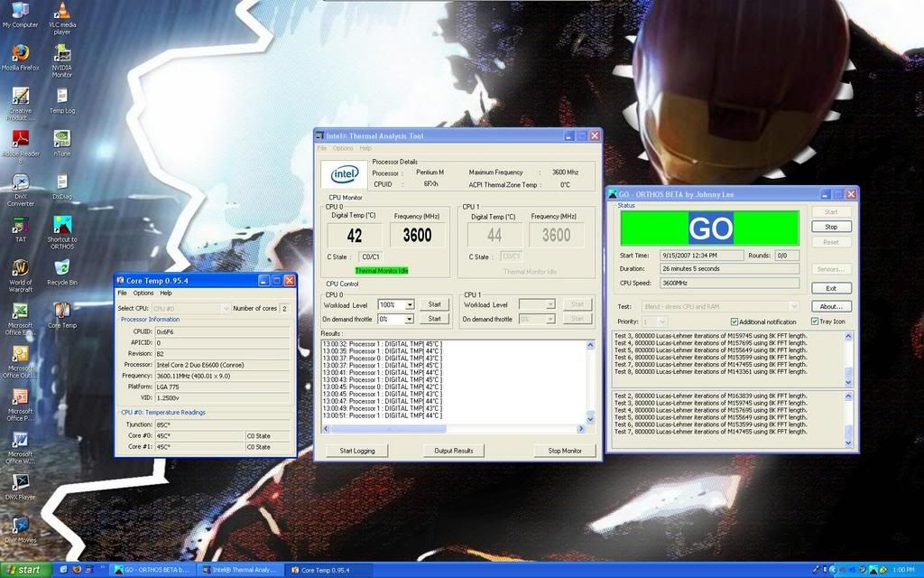This screenshot has width=924, height=578.
Task: Click the green GO status indicator
Action: coord(709,228)
